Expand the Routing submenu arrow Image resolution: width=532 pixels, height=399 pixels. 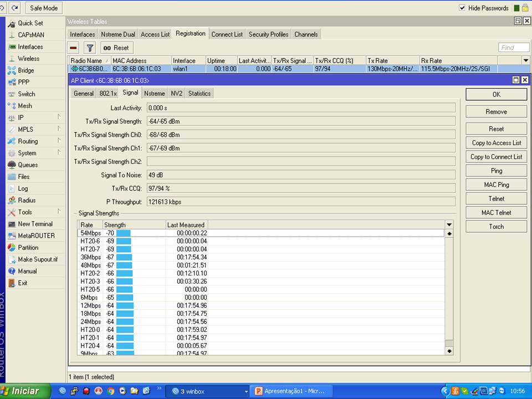(x=59, y=141)
